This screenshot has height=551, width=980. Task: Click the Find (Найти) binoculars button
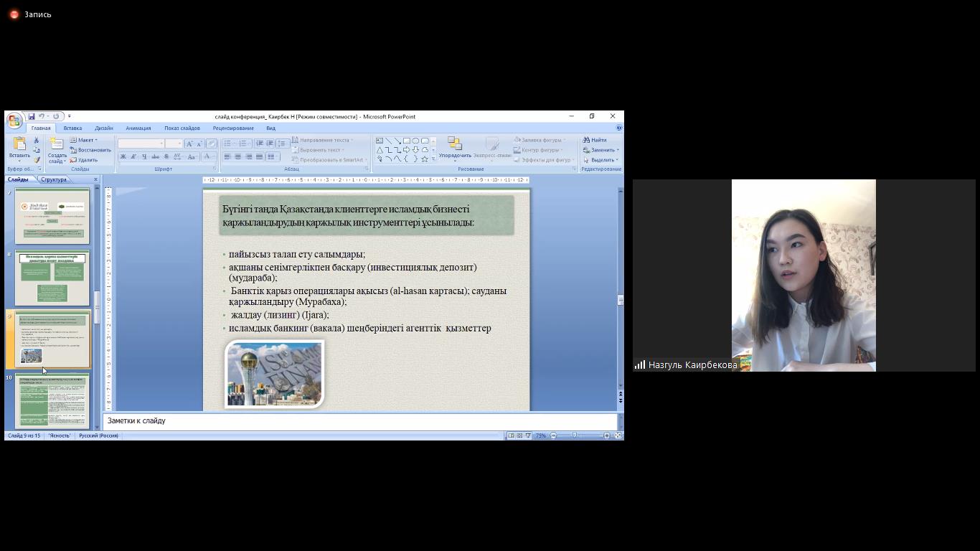click(x=595, y=140)
